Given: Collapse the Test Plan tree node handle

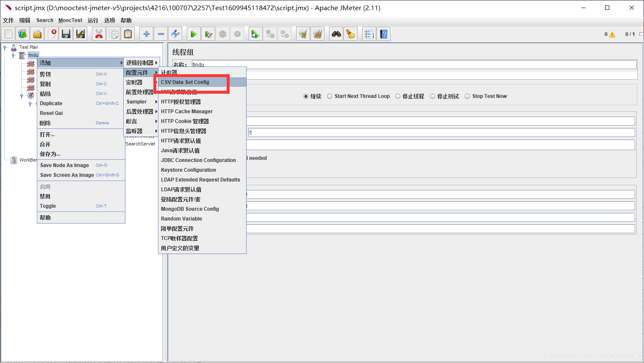Looking at the screenshot, I should 5,47.
